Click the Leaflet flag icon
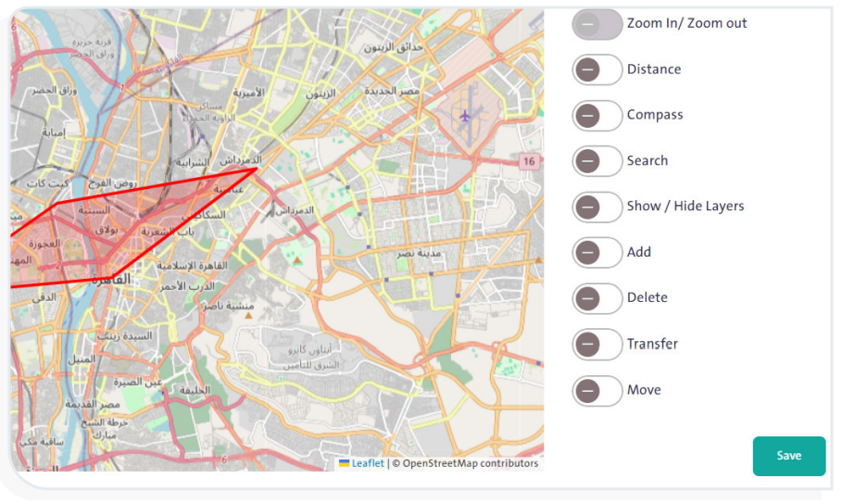This screenshot has height=504, width=842. (344, 463)
